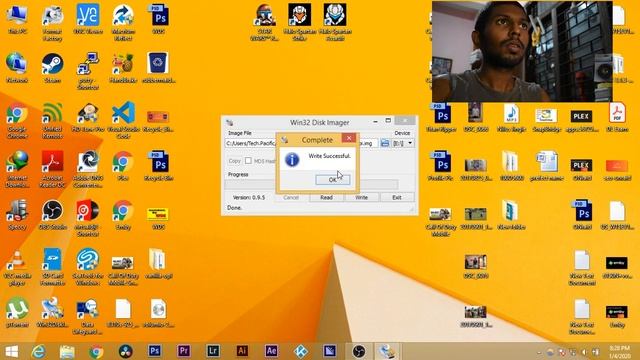Screen dimensions: 640x360
Task: Select the PDF file on the desktop
Action: point(617,117)
